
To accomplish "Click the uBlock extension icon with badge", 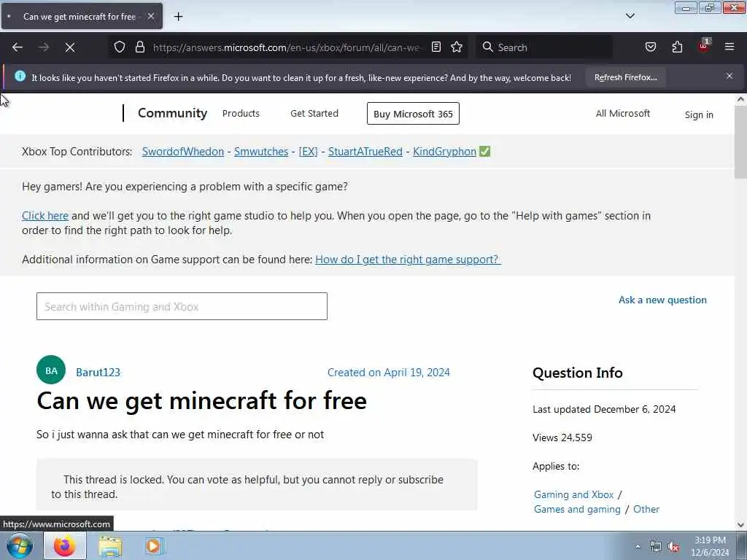I will tap(704, 46).
